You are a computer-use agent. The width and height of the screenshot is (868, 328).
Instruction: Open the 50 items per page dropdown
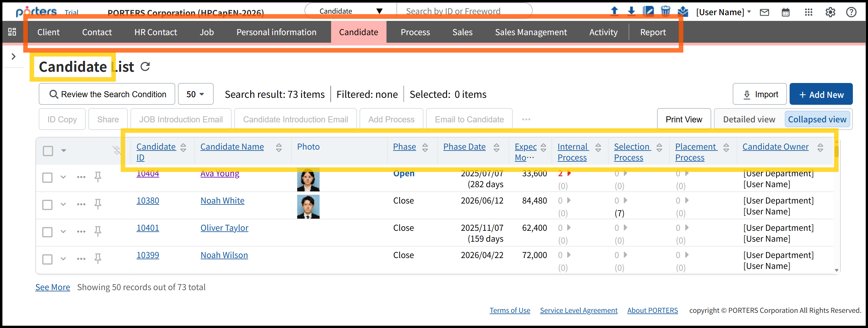196,94
